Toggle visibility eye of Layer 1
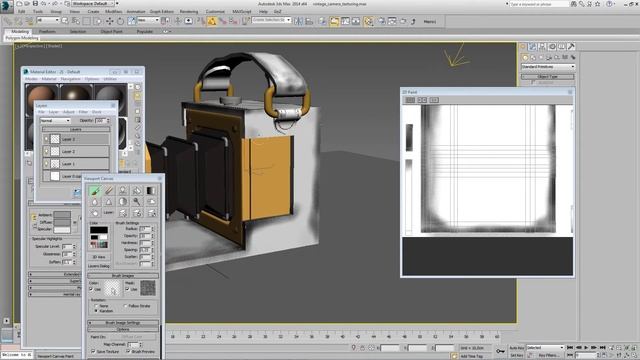Viewport: 640px width, 360px height. click(x=46, y=163)
